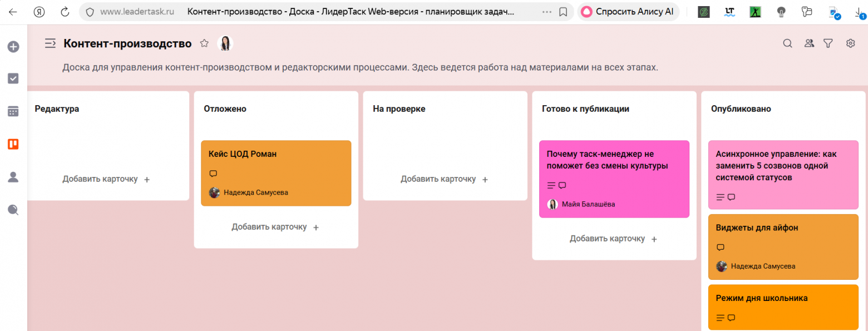Click comment icon on Почему таск-менеджер card
Viewport: 868px width, 331px height.
(562, 185)
